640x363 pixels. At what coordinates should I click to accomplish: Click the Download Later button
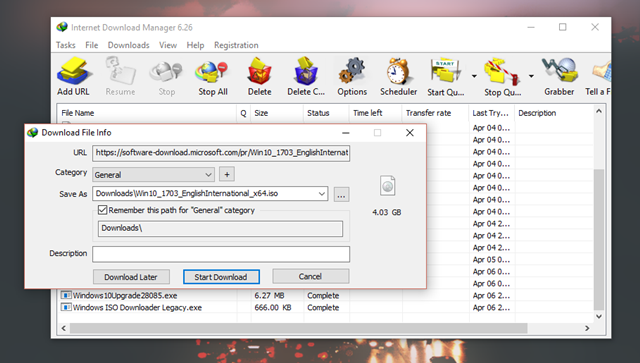pos(131,277)
